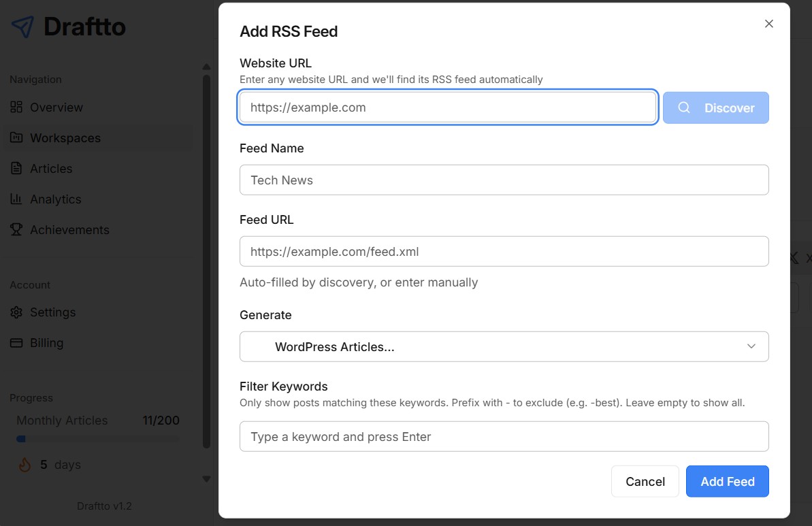Click the 11/200 article count

(161, 421)
